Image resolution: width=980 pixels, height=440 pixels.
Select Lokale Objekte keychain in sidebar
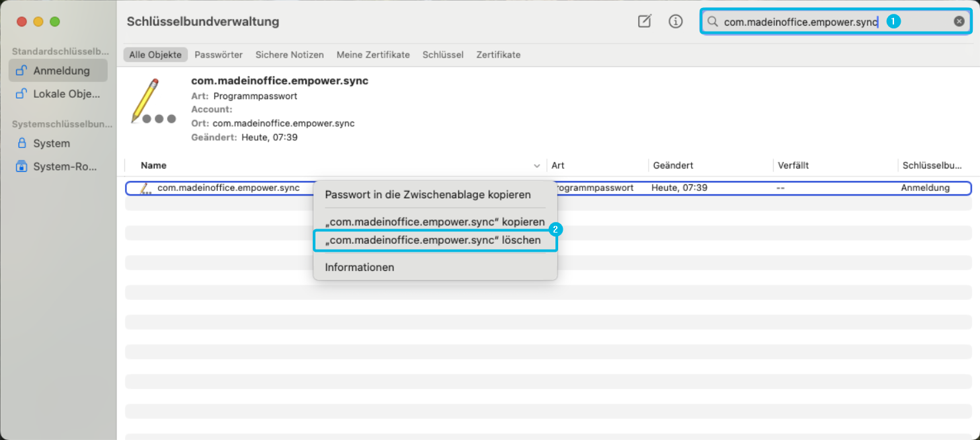58,94
